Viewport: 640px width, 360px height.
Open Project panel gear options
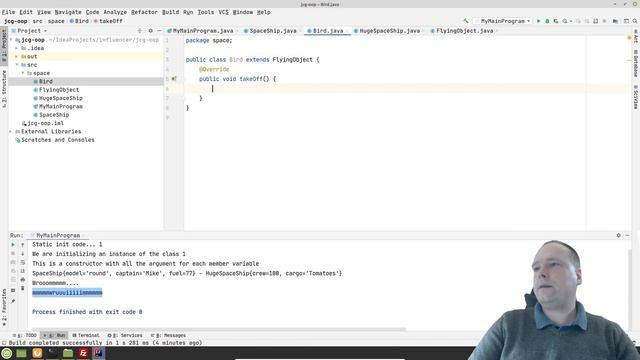pyautogui.click(x=150, y=31)
